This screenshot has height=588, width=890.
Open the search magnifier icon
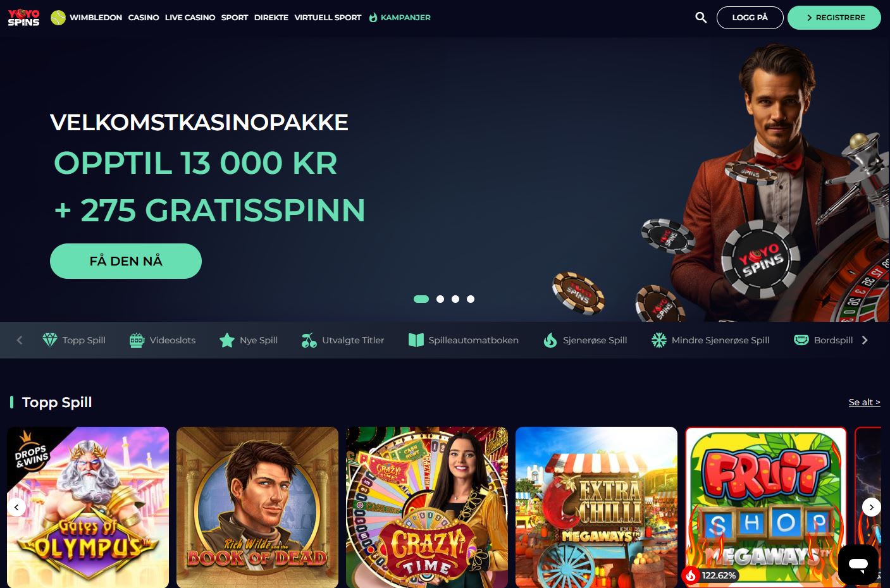pyautogui.click(x=700, y=18)
